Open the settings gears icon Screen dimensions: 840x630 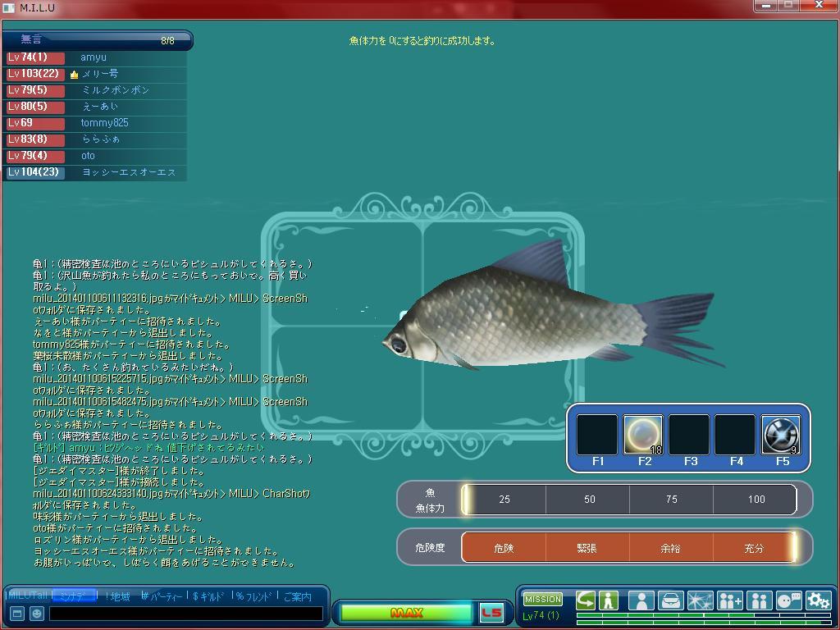pyautogui.click(x=818, y=600)
